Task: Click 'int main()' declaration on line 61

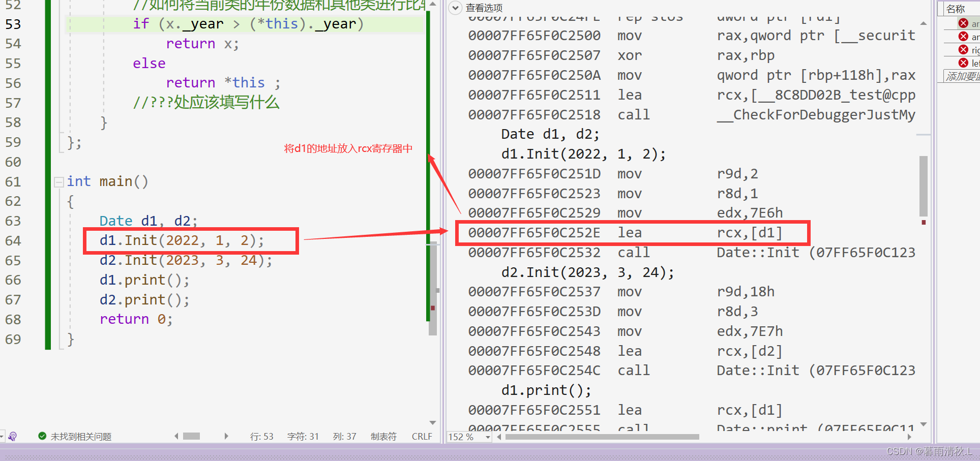Action: (107, 181)
